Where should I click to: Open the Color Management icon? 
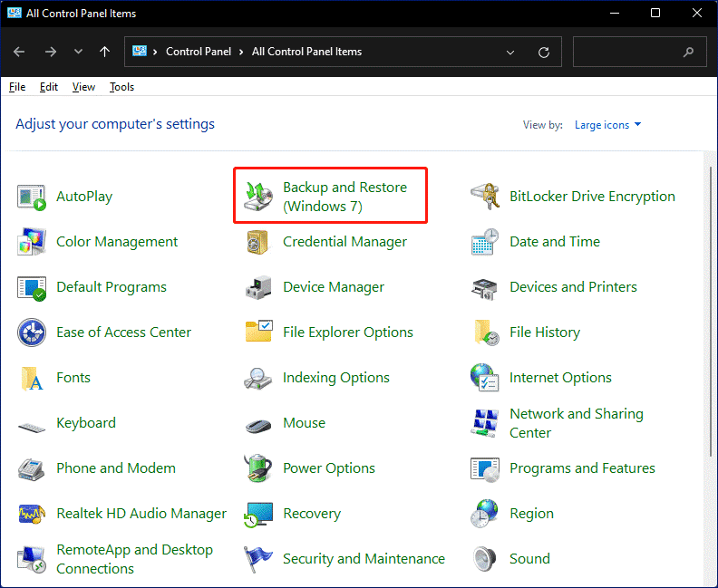pos(32,242)
